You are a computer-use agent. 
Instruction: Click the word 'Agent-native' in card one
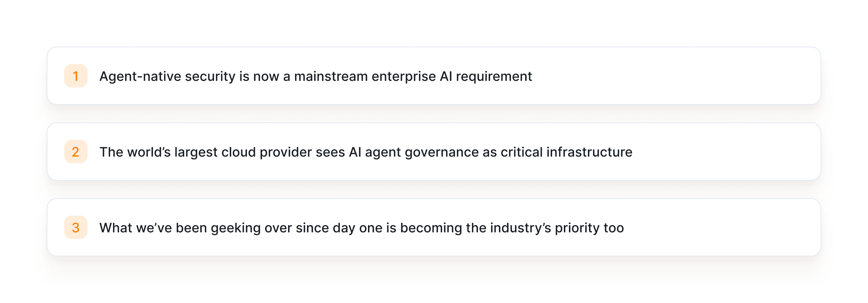(140, 76)
